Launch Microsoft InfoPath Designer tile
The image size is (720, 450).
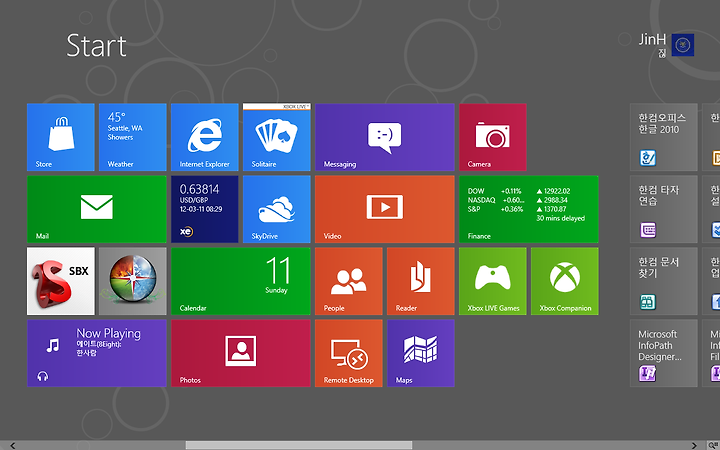point(664,354)
